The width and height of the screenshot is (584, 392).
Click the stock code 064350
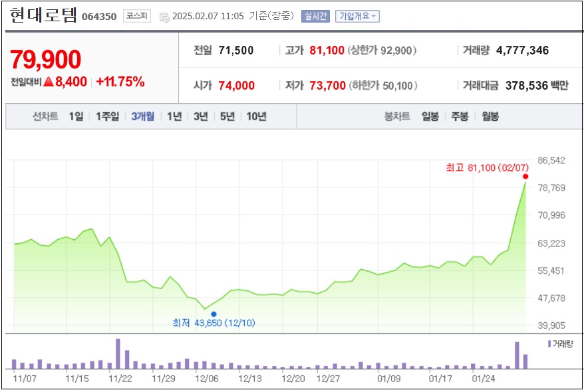[99, 17]
